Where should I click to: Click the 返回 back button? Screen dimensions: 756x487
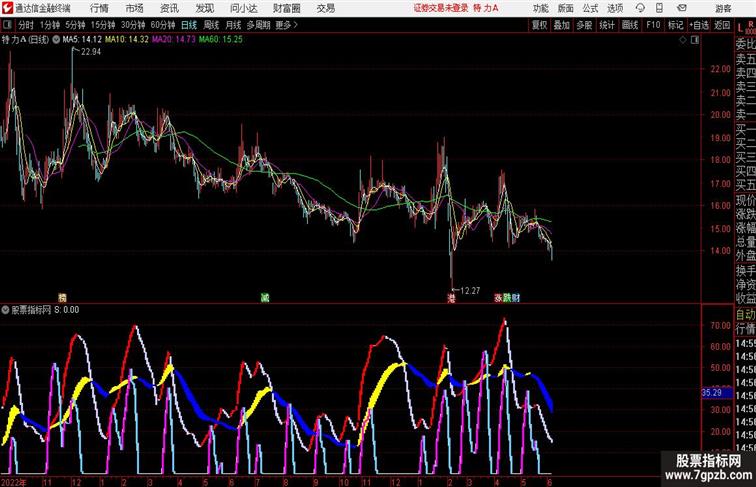click(722, 25)
